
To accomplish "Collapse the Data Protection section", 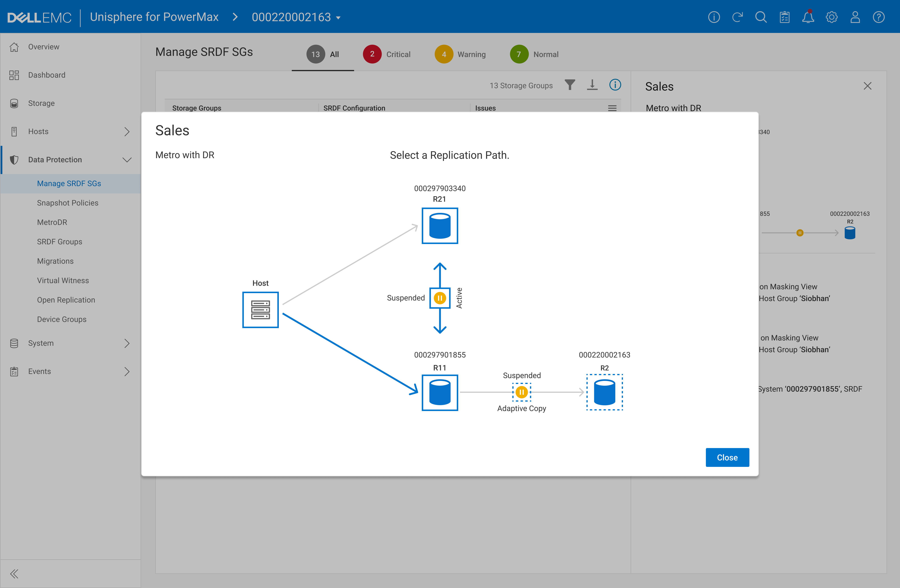I will pyautogui.click(x=127, y=160).
